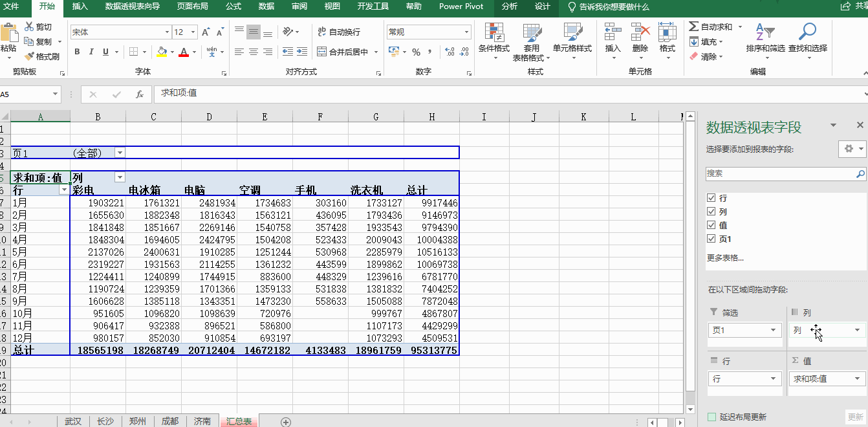868x427 pixels.
Task: Toggle Bold formatting
Action: pos(77,52)
